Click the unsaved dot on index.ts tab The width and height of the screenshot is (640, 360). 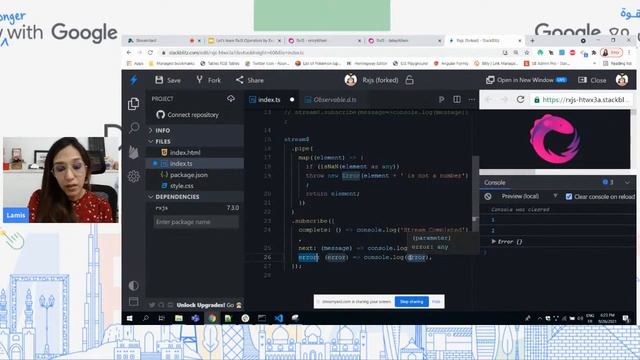(x=292, y=100)
